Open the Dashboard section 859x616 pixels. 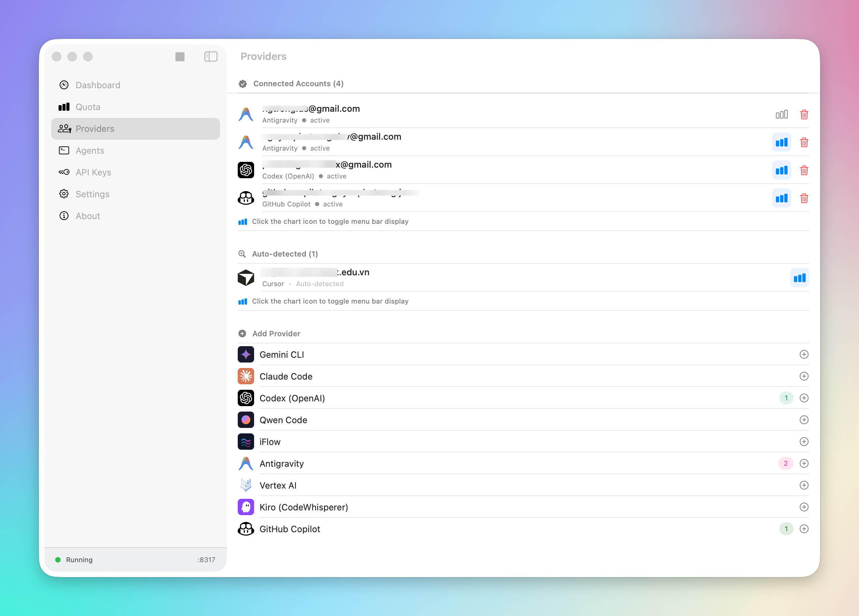98,85
